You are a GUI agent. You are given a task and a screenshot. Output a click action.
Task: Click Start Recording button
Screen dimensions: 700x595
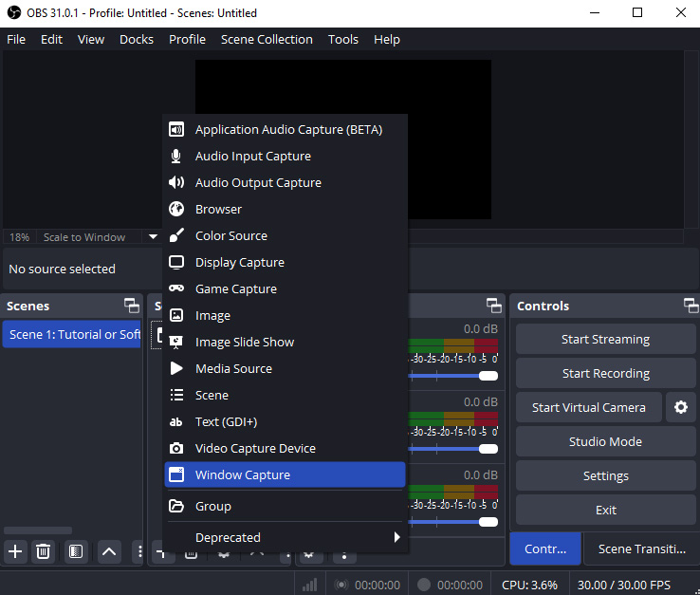(x=606, y=373)
